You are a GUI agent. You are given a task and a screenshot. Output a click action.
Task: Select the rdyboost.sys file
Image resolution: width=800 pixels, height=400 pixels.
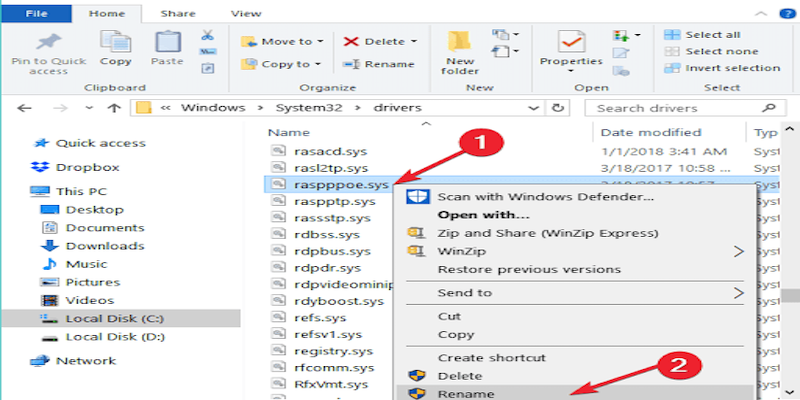(339, 301)
